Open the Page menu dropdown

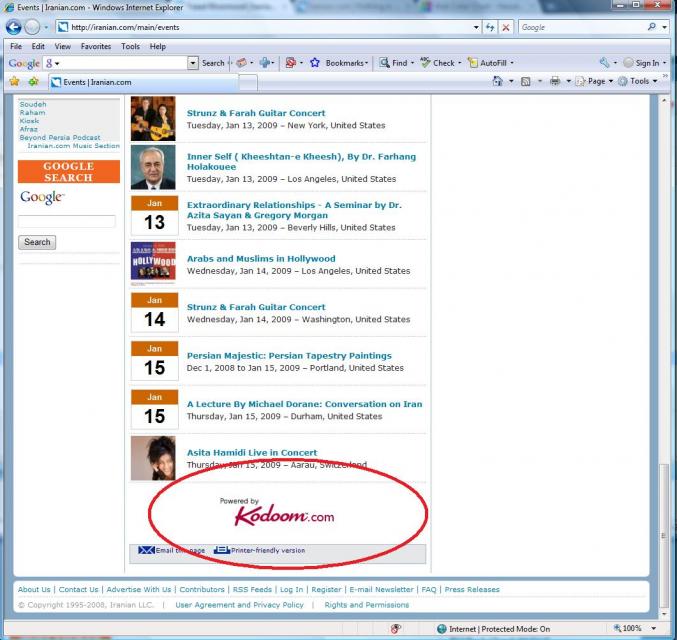[x=611, y=81]
